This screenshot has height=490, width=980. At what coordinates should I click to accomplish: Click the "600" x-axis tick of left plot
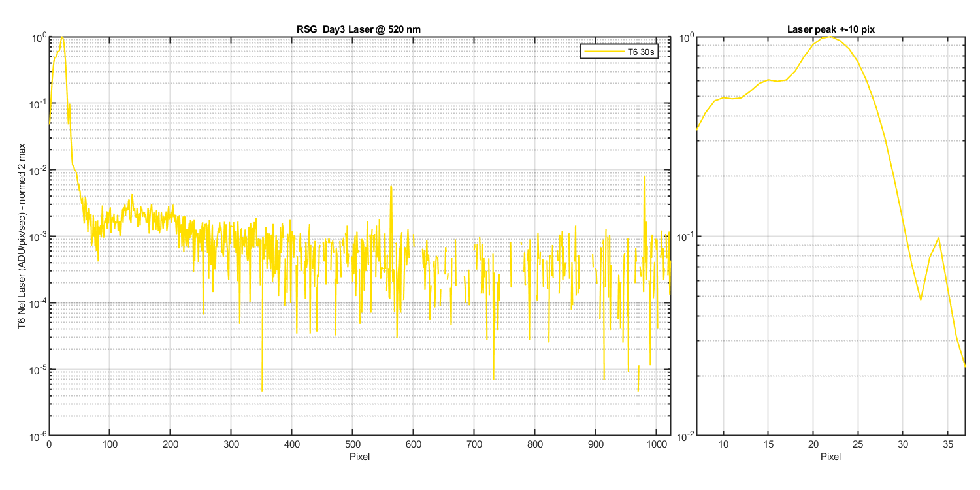pos(414,444)
